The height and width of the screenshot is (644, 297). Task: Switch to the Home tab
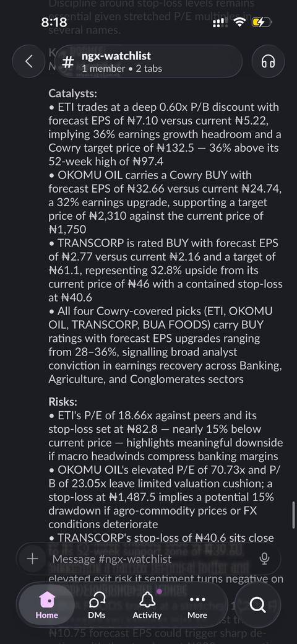click(47, 605)
